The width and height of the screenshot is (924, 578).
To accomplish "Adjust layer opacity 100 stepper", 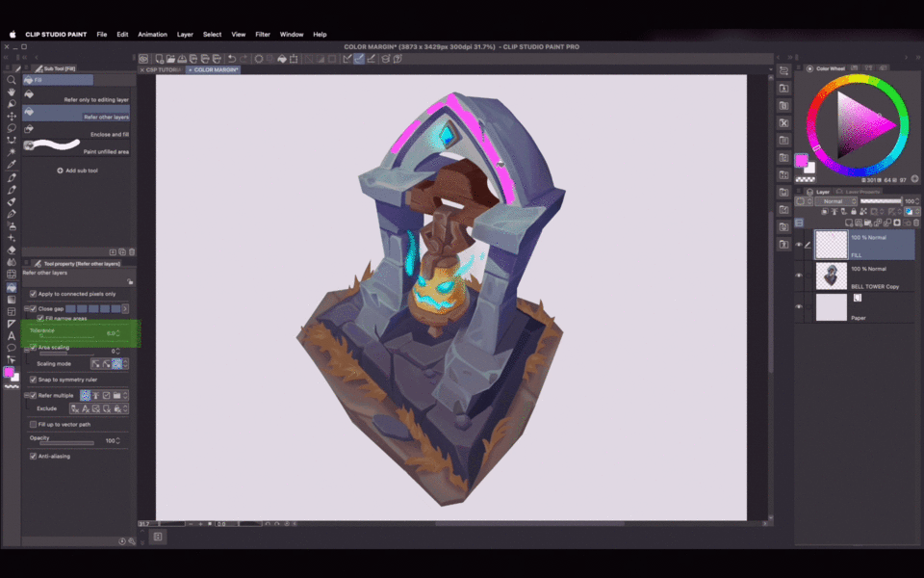I will (x=917, y=201).
